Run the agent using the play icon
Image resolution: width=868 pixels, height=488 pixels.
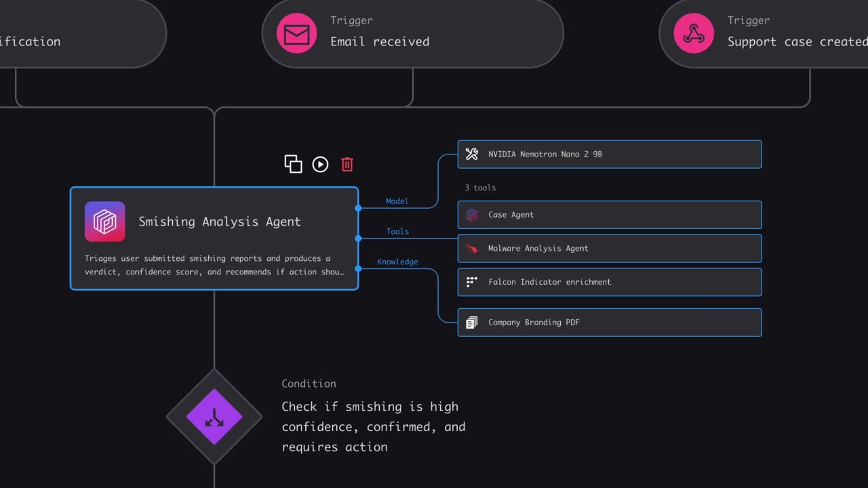click(320, 164)
